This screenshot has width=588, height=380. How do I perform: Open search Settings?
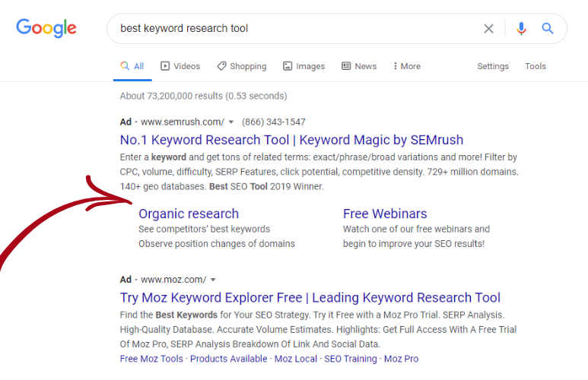(493, 66)
